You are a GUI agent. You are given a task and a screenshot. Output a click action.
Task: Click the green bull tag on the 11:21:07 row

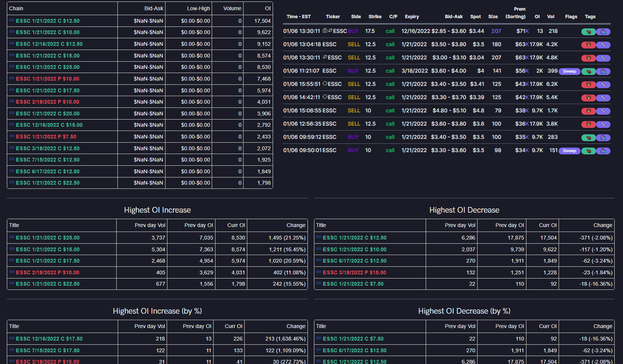pos(589,72)
